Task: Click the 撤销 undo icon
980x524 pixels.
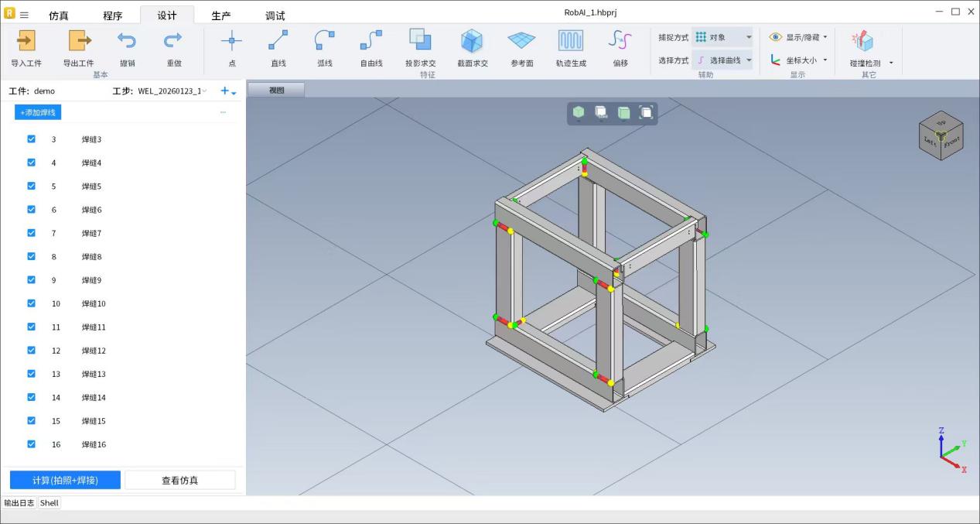Action: point(127,41)
